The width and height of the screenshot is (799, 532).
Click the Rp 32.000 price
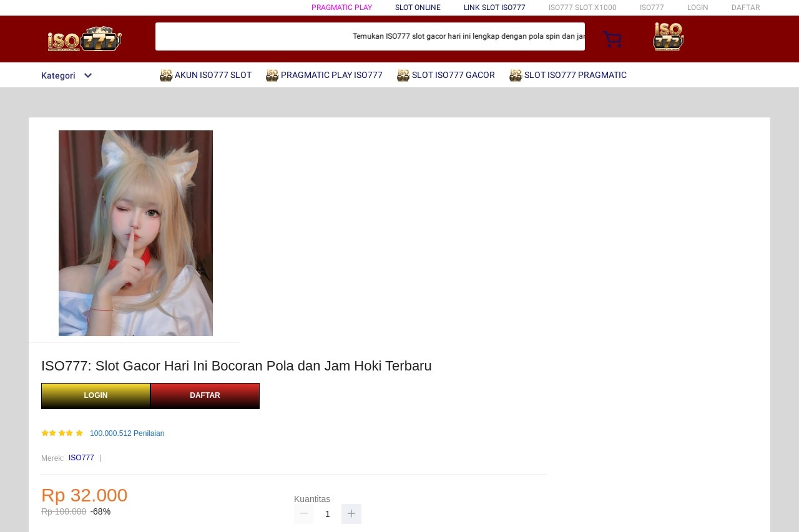pos(84,495)
